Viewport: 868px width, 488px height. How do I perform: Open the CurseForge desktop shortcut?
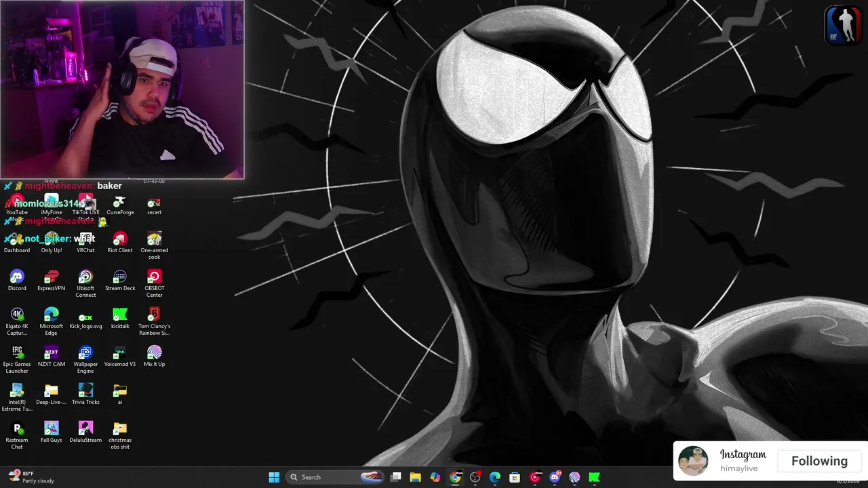(x=120, y=204)
